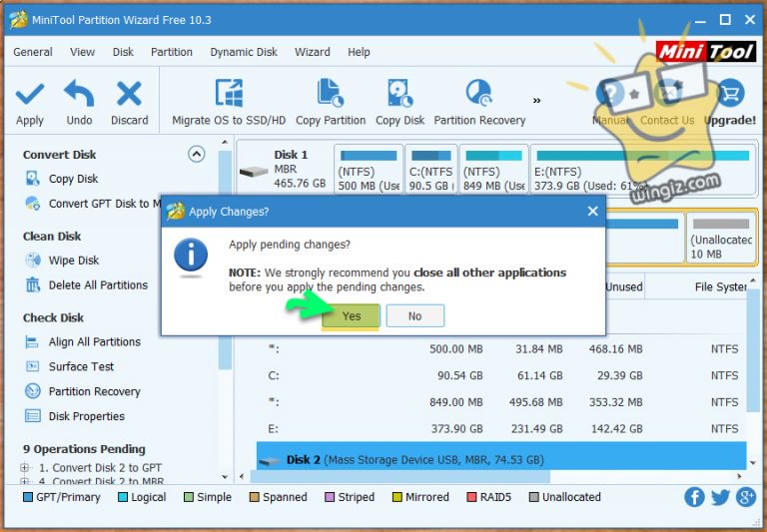Open the Help menu
This screenshot has height=532, width=767.
point(359,52)
